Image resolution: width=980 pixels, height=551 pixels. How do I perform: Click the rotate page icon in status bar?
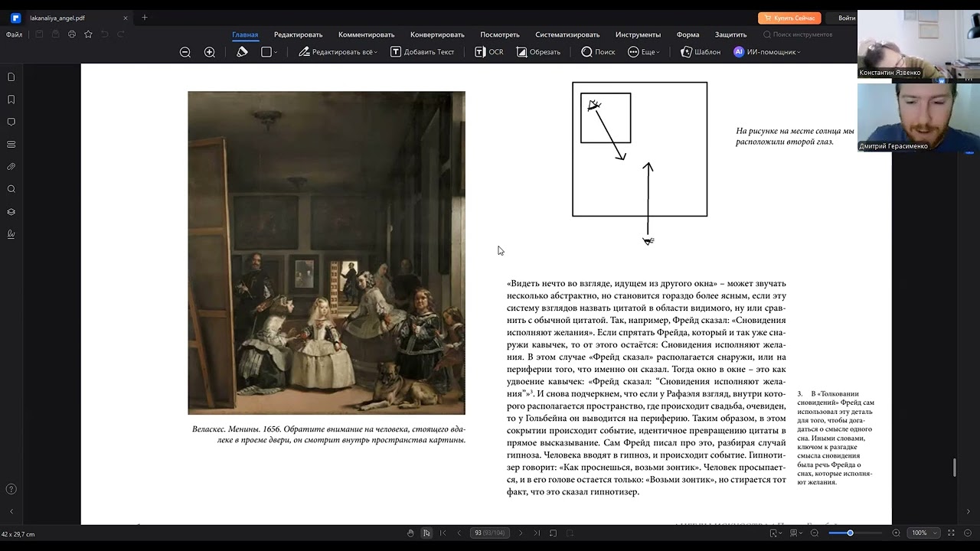click(x=553, y=533)
